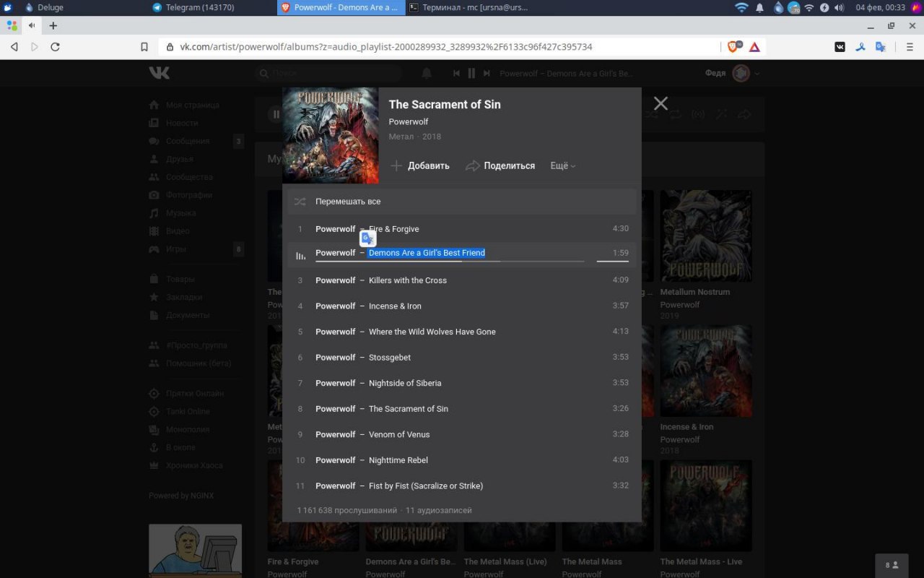Click the Добавить plus button
The height and width of the screenshot is (578, 924).
click(420, 165)
